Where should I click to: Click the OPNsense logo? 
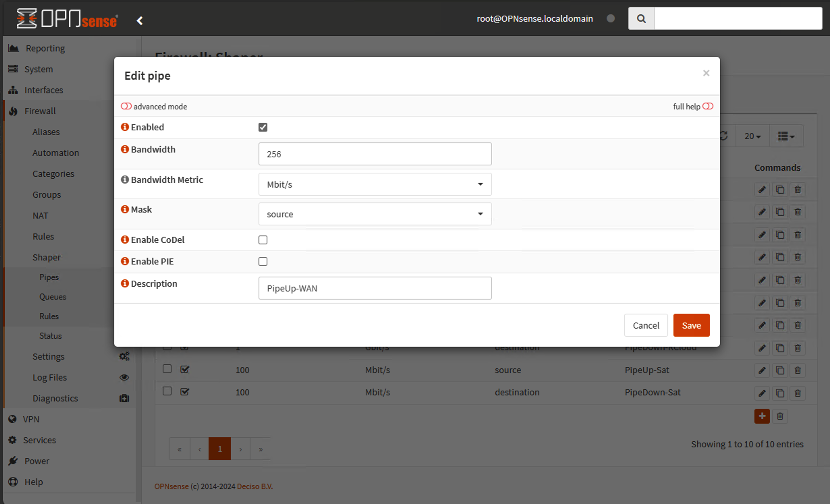(x=67, y=19)
